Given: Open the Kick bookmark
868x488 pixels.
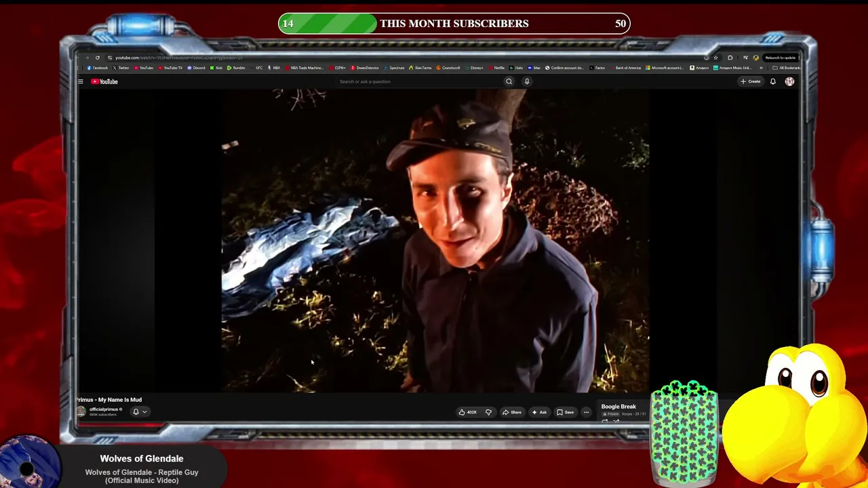Looking at the screenshot, I should (x=216, y=68).
